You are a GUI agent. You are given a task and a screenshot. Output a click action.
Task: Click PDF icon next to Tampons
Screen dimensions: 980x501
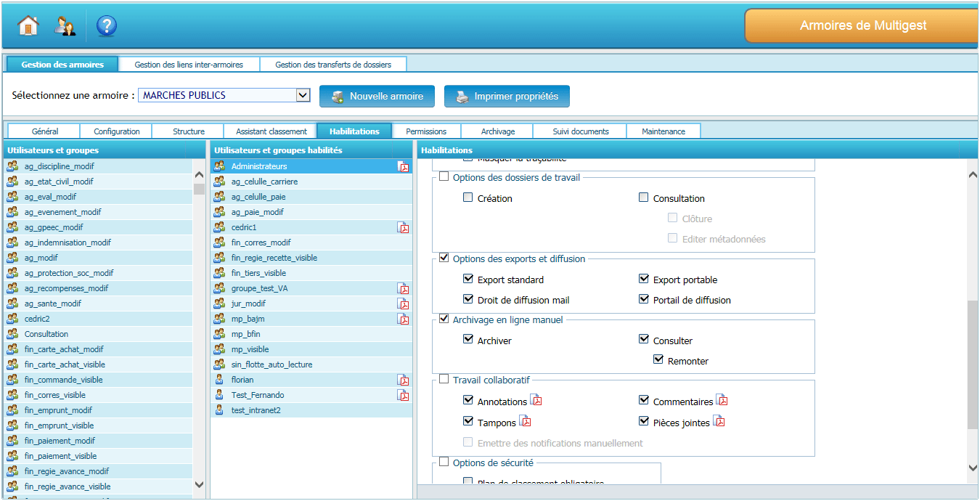[x=526, y=421]
